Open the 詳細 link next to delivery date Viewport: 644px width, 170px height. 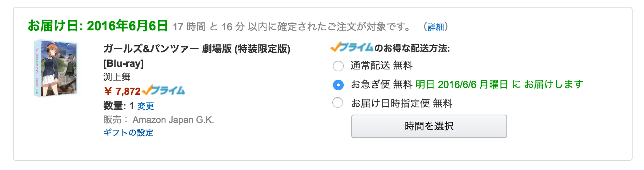pos(435,27)
